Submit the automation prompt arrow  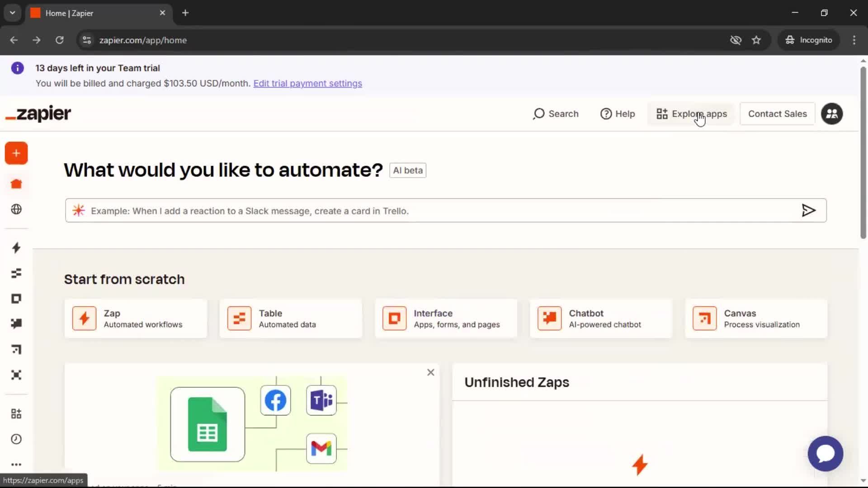(x=808, y=211)
